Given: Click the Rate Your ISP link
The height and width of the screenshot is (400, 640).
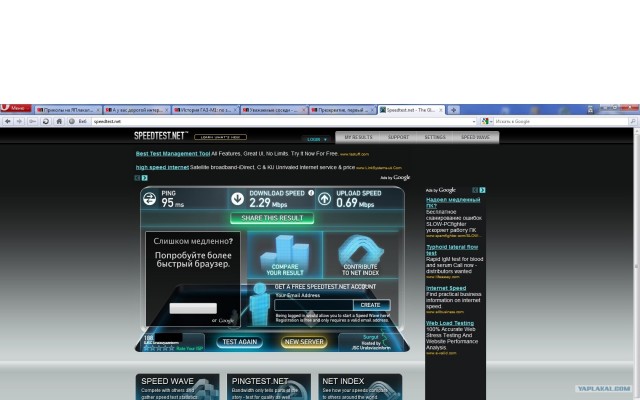Looking at the screenshot, I should tap(189, 349).
